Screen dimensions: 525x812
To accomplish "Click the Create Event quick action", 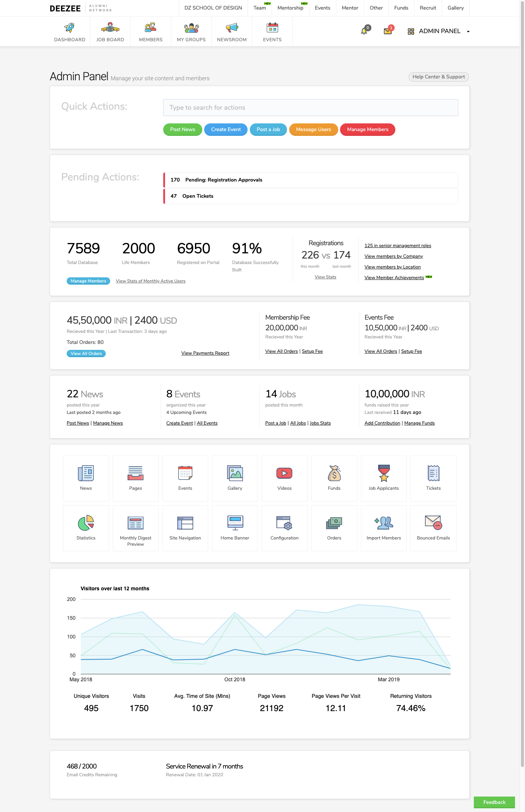I will (x=226, y=130).
